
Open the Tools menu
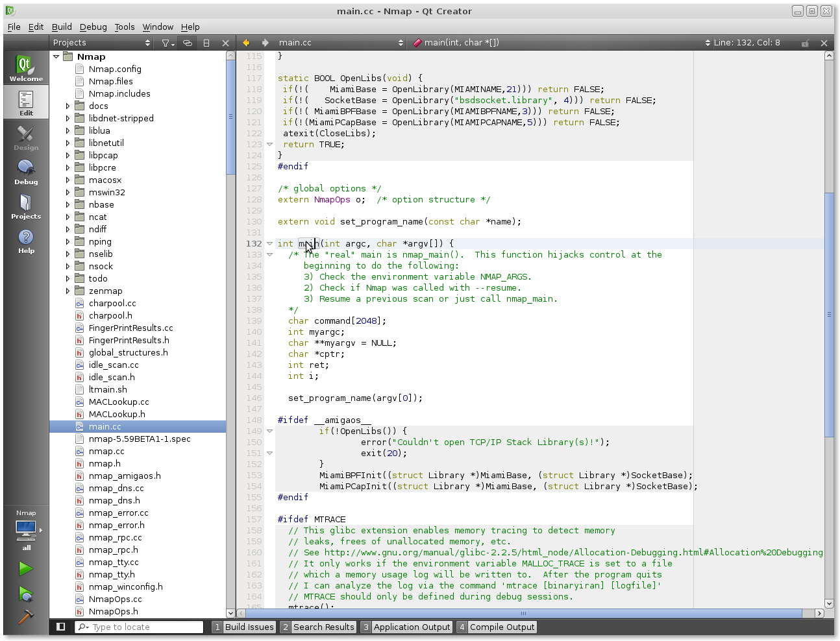coord(124,27)
